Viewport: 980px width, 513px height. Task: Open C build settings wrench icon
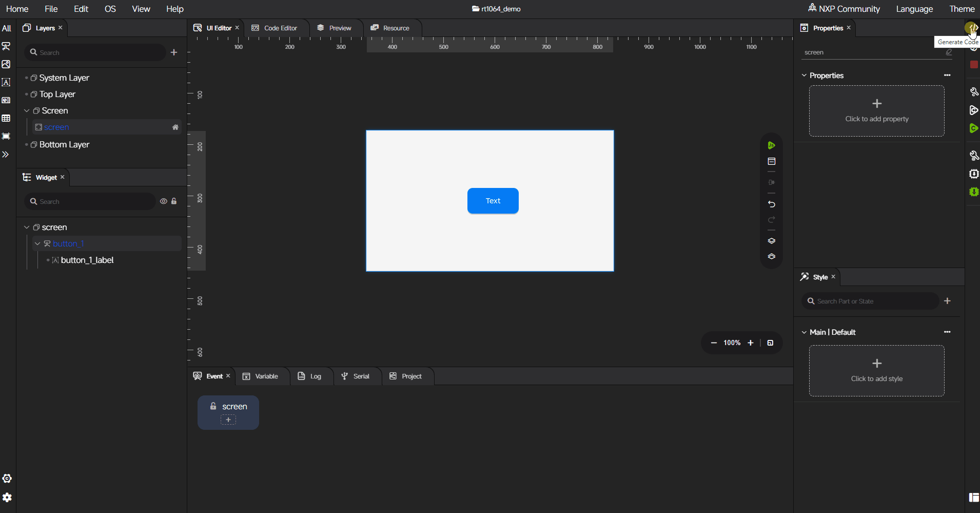pyautogui.click(x=974, y=92)
